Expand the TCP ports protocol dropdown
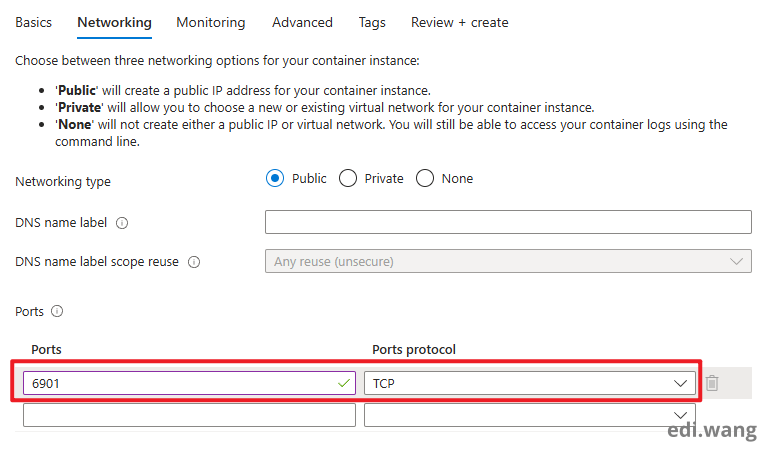This screenshot has height=454, width=771. pos(529,383)
